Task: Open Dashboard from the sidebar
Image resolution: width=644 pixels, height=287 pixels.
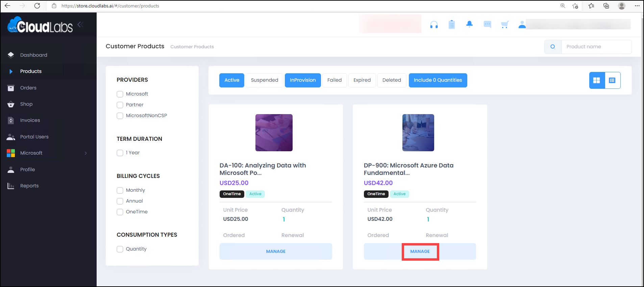Action: [34, 55]
